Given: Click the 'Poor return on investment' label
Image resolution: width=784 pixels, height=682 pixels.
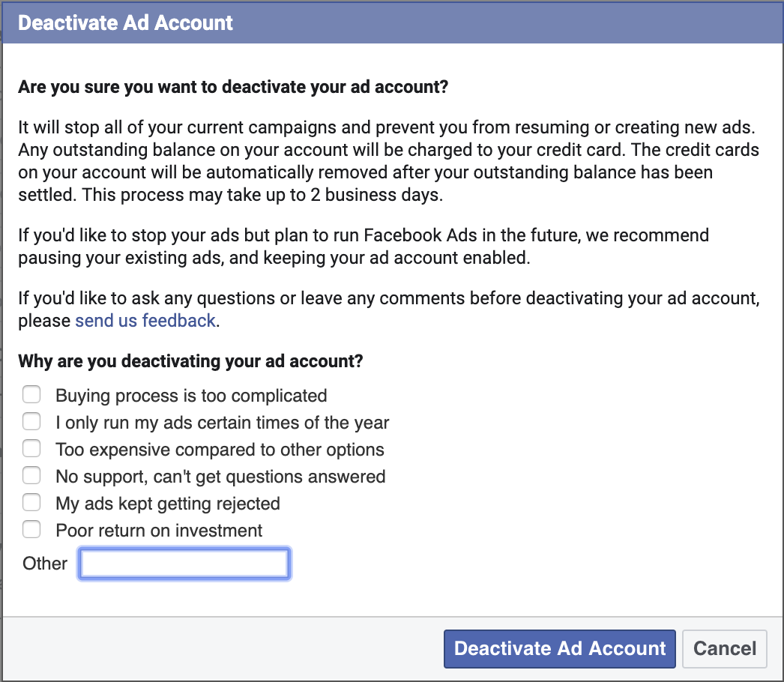Looking at the screenshot, I should click(158, 531).
